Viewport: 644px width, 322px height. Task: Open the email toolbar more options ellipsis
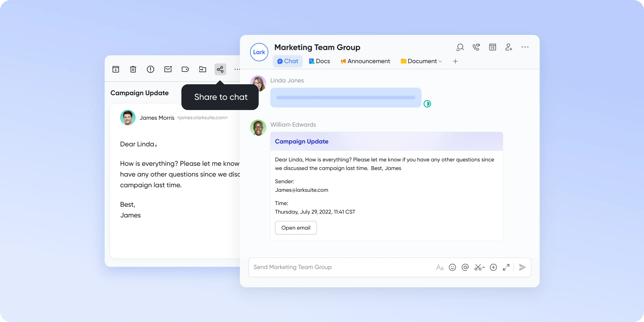pos(237,69)
